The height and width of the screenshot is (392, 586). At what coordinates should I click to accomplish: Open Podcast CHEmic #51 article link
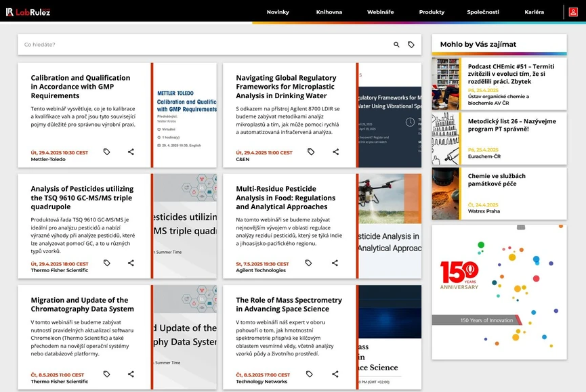click(510, 74)
